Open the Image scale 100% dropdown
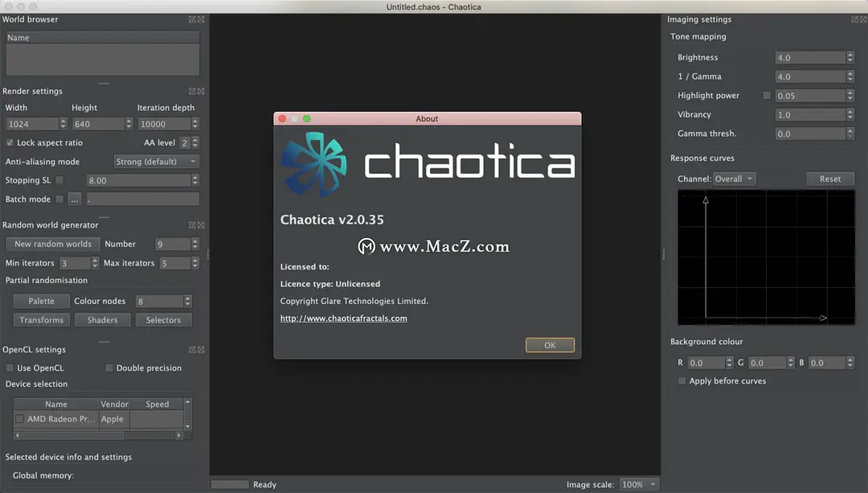 640,484
